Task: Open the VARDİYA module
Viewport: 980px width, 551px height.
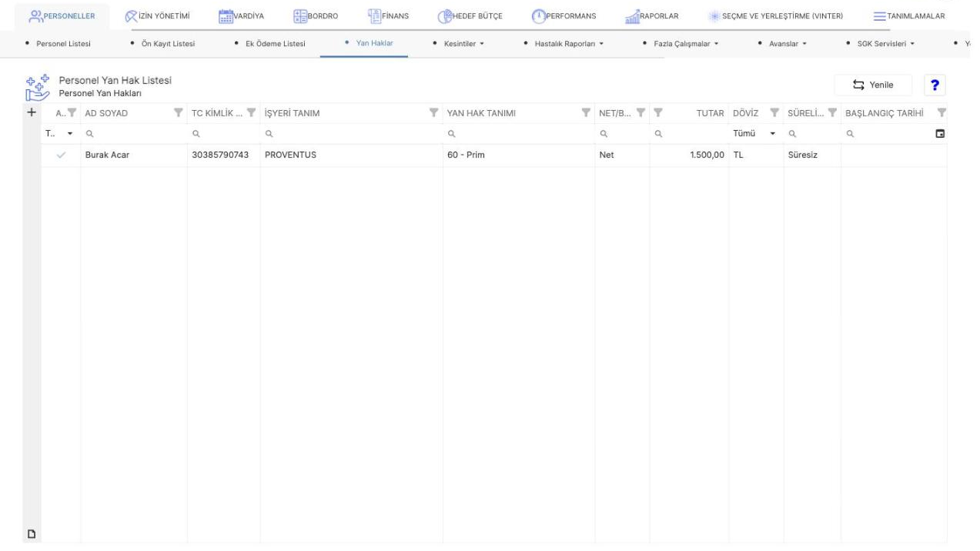Action: (x=241, y=16)
